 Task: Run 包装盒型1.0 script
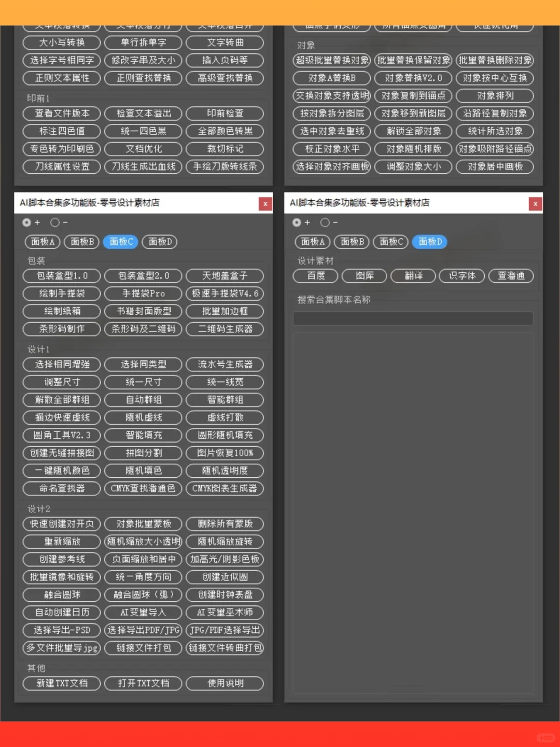pos(62,276)
